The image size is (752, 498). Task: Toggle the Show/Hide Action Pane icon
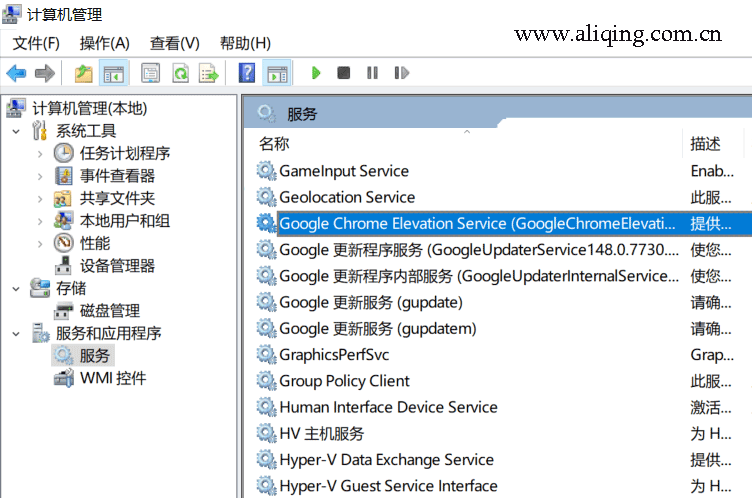[x=277, y=73]
